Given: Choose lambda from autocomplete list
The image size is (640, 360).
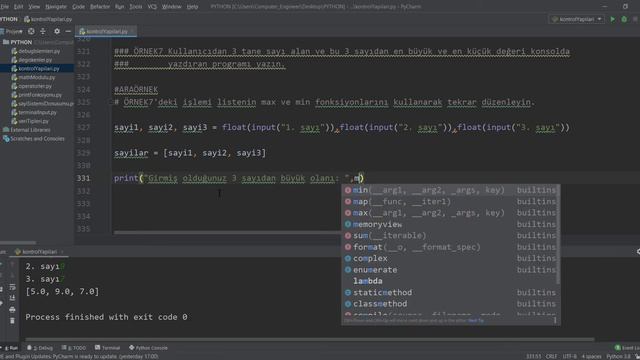Looking at the screenshot, I should tap(450, 281).
